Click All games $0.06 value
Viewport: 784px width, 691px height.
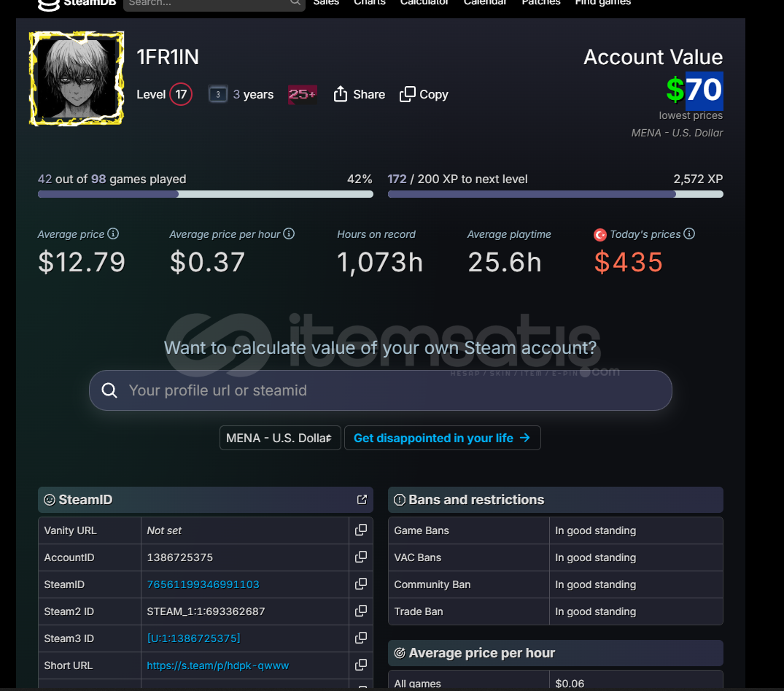[570, 684]
